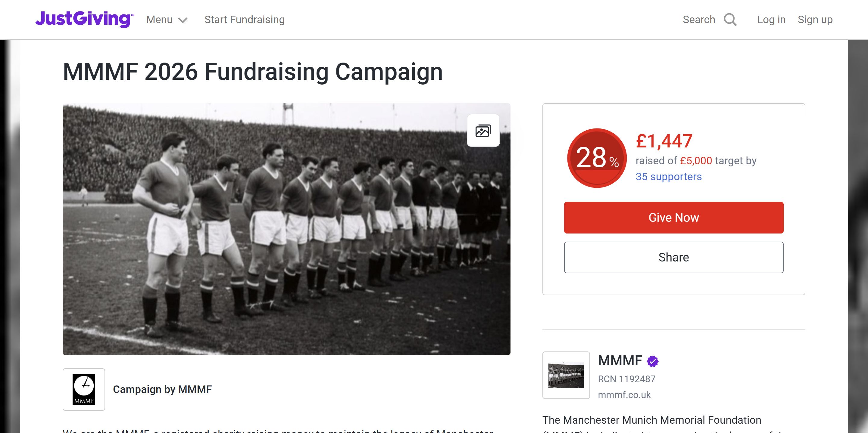Click the Sign up link

coord(815,20)
